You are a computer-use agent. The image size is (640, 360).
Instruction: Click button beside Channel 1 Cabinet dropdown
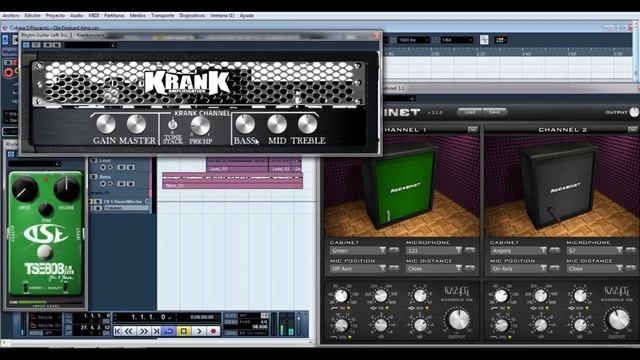(x=393, y=250)
